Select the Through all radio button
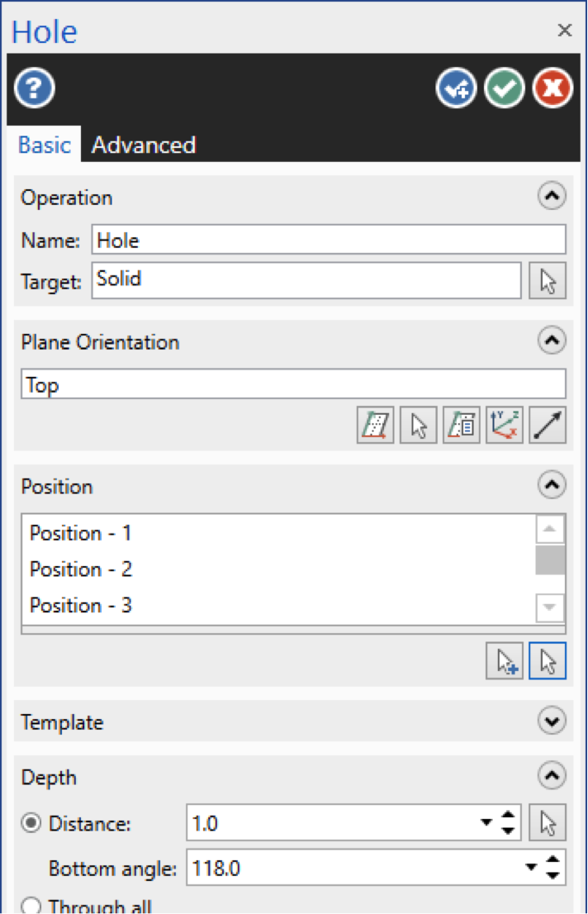 (x=31, y=906)
